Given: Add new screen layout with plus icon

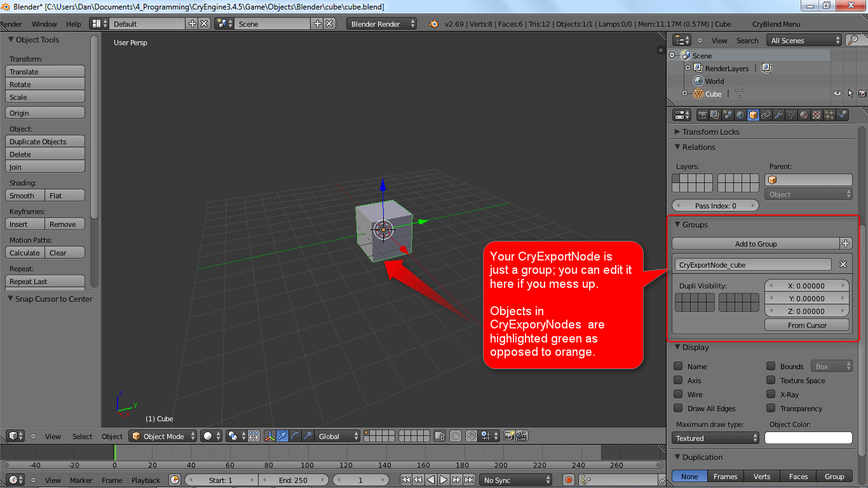Looking at the screenshot, I should point(193,24).
